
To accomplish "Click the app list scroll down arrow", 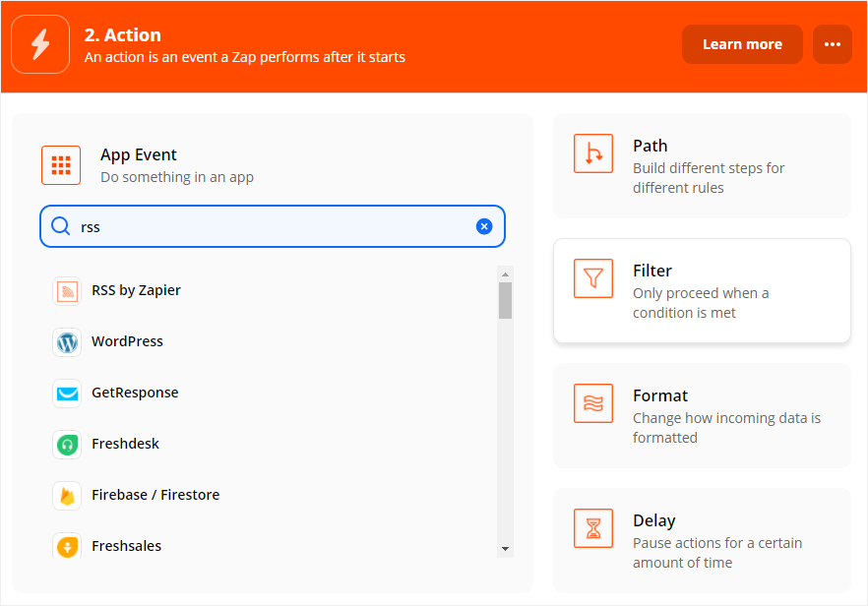I will [505, 549].
